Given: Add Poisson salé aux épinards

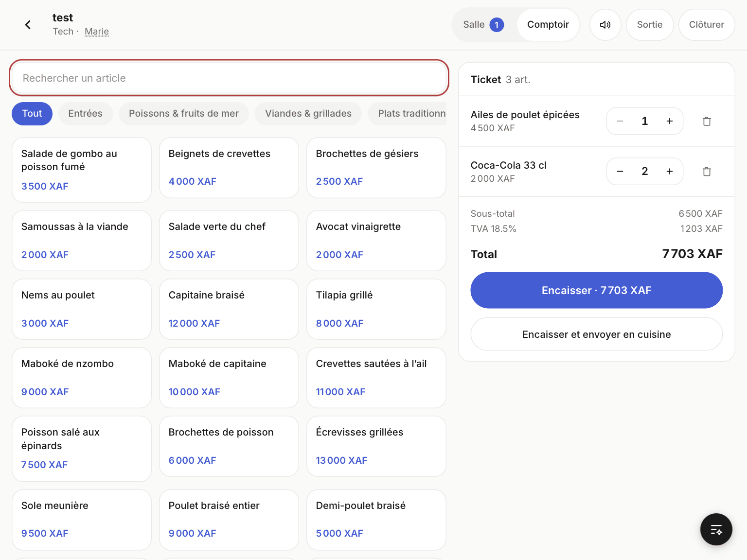Looking at the screenshot, I should point(82,449).
